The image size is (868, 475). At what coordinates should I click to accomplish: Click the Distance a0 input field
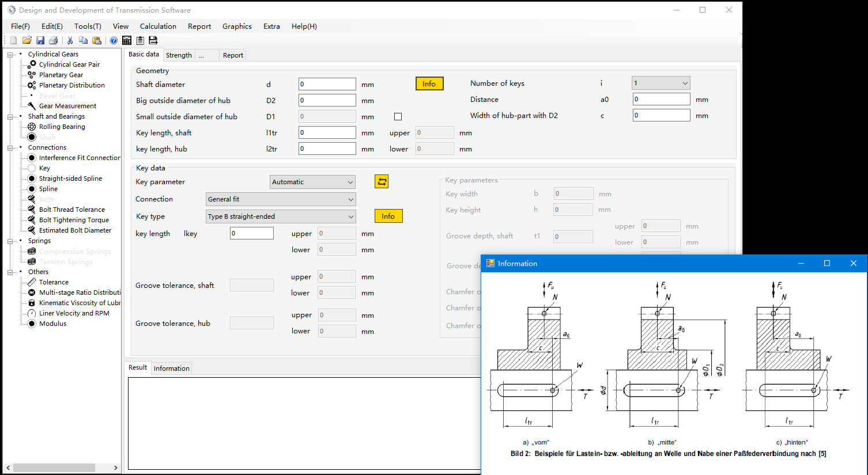click(662, 99)
